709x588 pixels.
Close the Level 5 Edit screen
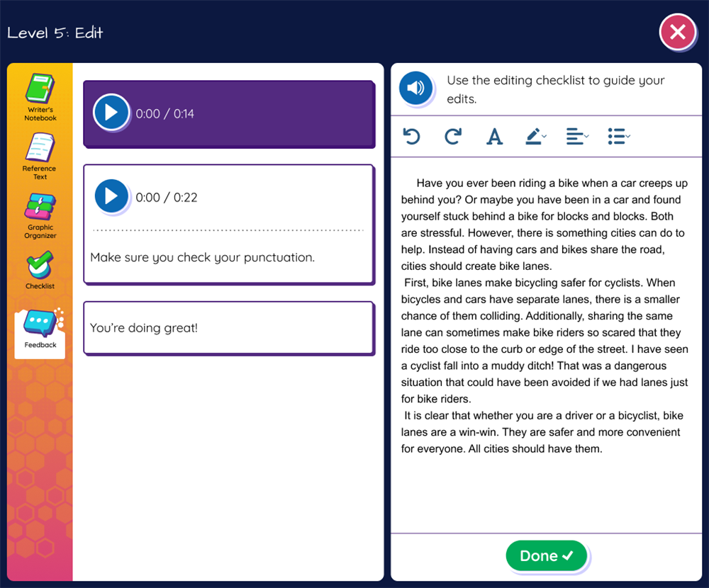point(677,33)
